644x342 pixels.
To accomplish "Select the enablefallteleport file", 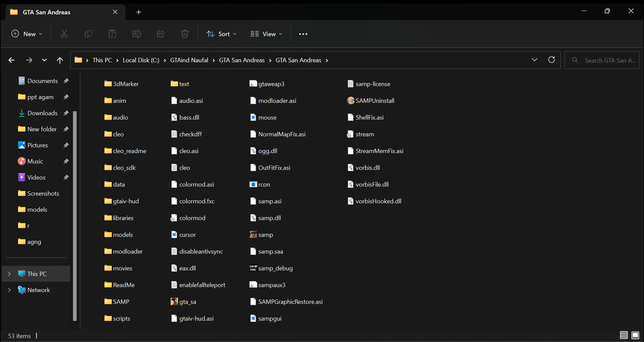I will pos(198,285).
